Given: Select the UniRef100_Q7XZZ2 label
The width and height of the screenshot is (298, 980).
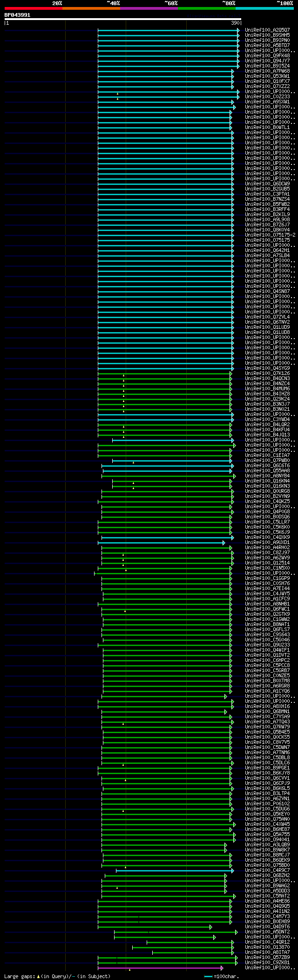Looking at the screenshot, I should click(267, 86).
